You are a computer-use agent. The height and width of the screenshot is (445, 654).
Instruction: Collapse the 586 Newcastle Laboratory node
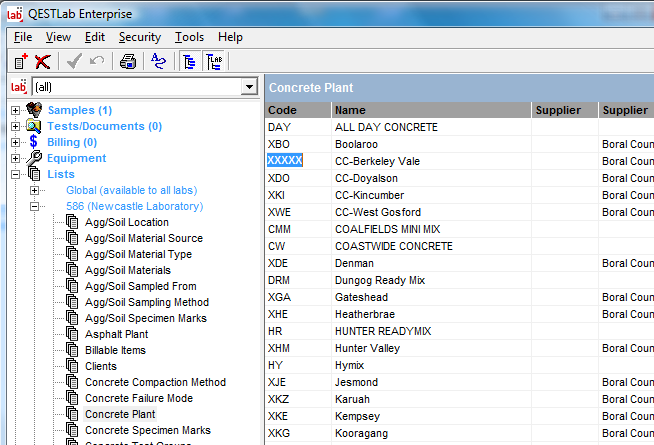tap(35, 206)
